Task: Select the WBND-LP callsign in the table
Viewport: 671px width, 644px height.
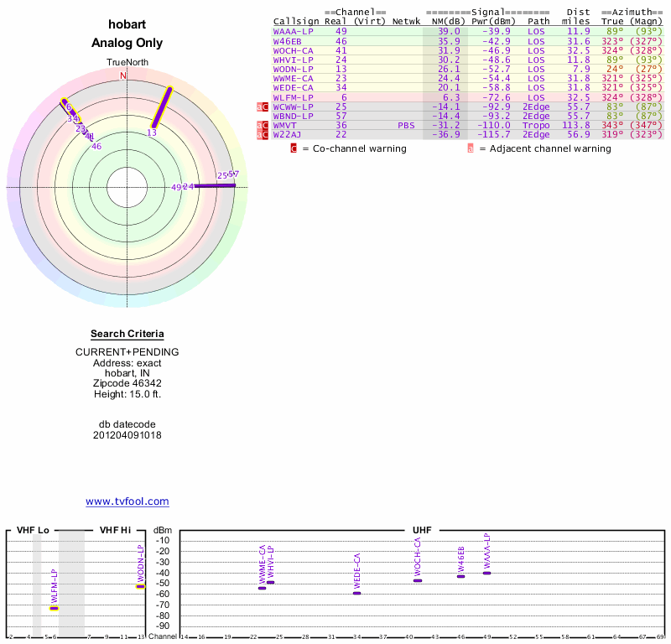Action: 293,117
